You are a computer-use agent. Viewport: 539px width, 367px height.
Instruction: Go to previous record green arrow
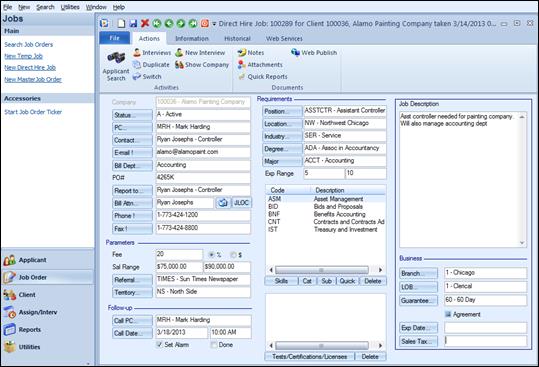[169, 23]
